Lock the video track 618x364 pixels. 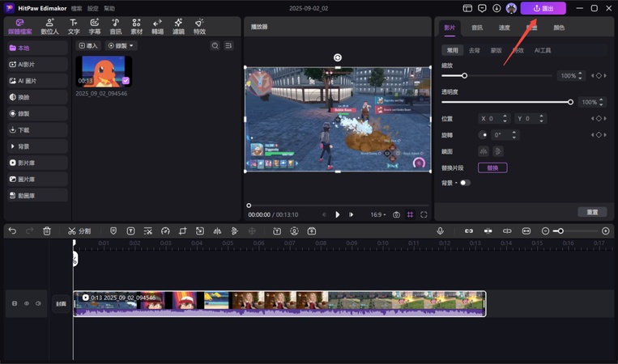click(x=15, y=303)
